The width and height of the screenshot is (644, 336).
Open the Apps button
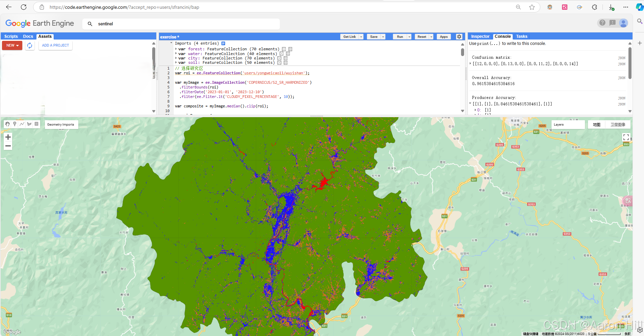click(x=444, y=37)
